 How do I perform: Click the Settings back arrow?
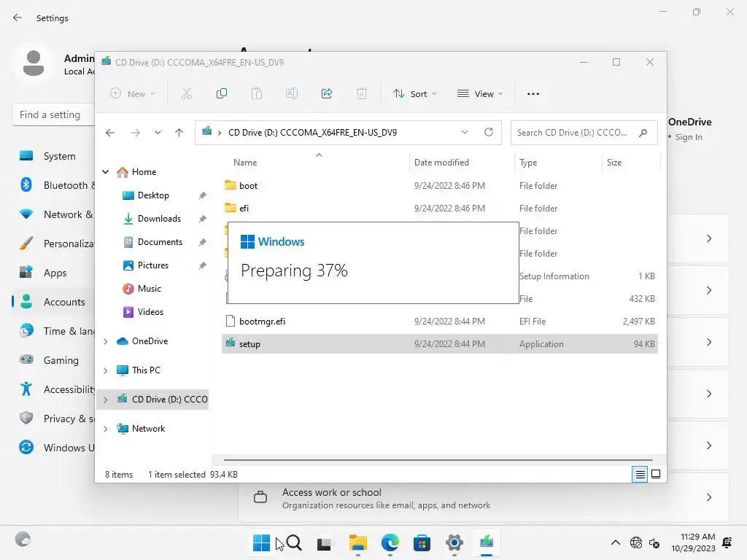[x=18, y=17]
